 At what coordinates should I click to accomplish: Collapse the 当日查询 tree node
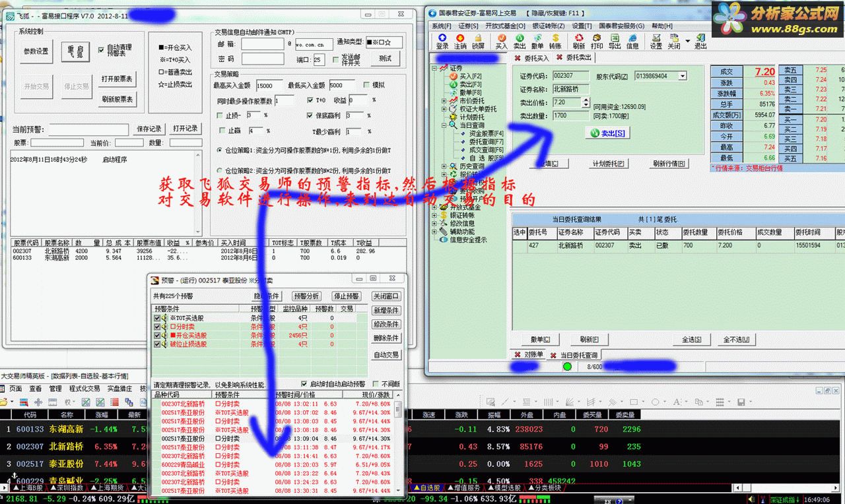[444, 125]
